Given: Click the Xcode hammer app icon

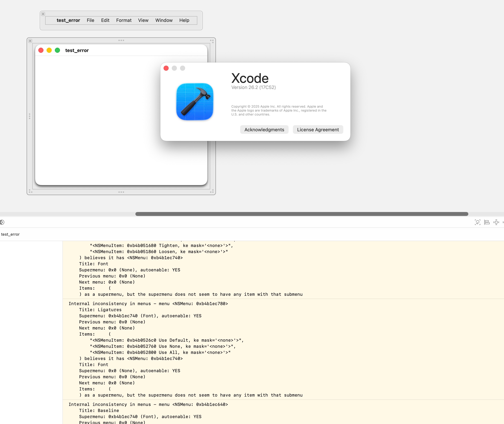Looking at the screenshot, I should point(195,102).
